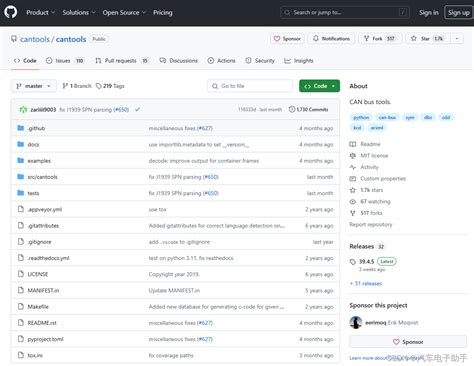Click the + 31 releases link
The height and width of the screenshot is (366, 474).
click(366, 283)
